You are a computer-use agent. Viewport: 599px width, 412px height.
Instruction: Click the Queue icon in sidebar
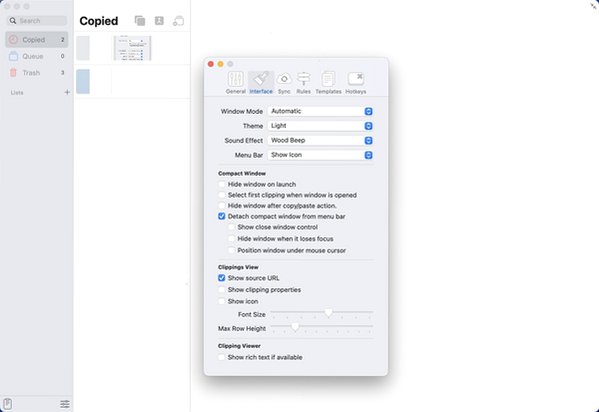(13, 56)
